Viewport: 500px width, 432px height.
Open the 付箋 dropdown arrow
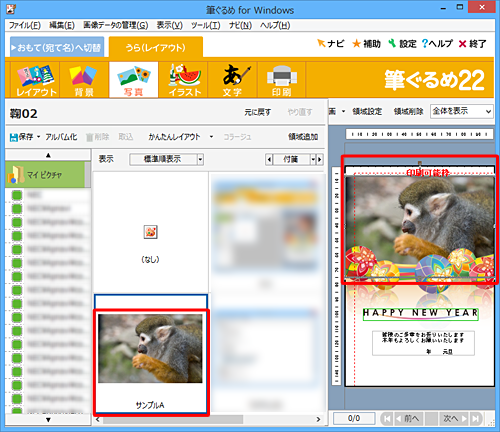click(x=313, y=159)
